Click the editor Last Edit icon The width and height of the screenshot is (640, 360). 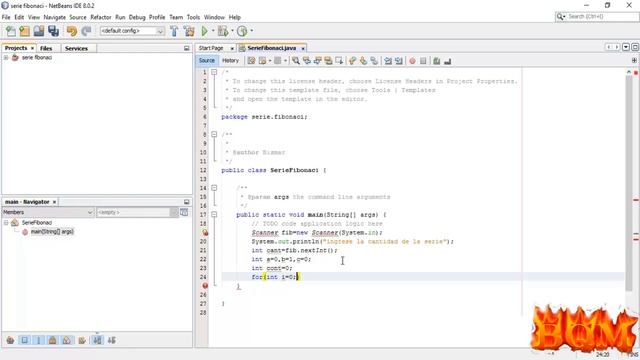pyautogui.click(x=251, y=61)
